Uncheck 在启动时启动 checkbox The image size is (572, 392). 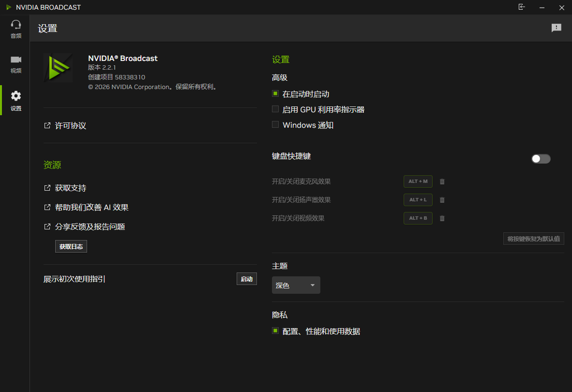(x=275, y=94)
